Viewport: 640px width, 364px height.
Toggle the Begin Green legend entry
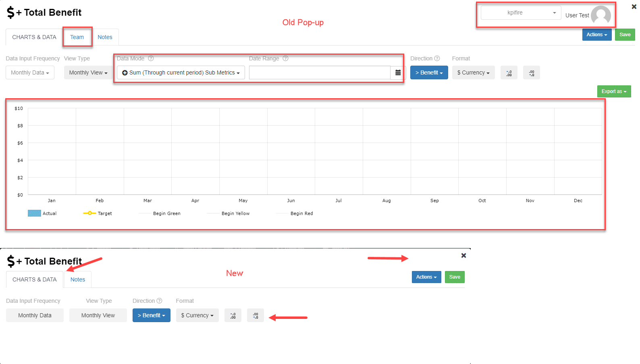[160, 213]
